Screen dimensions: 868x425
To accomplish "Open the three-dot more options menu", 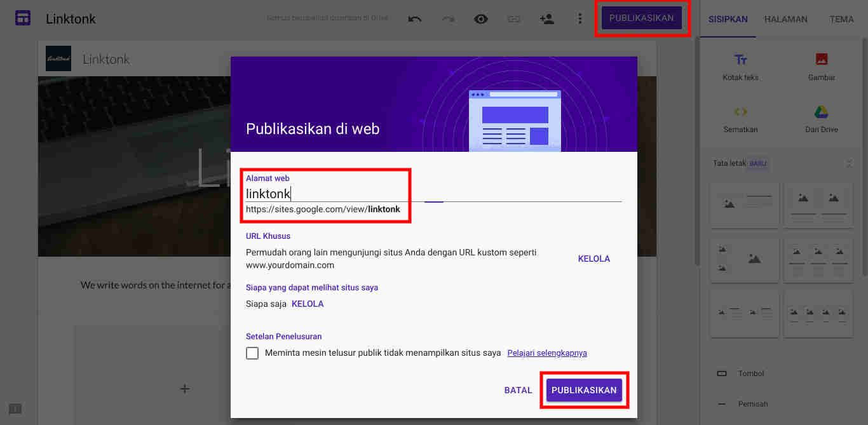I will tap(580, 19).
